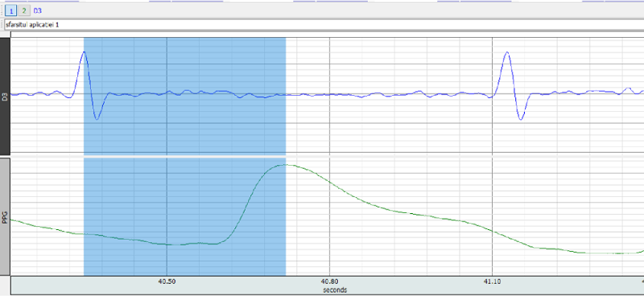Screen dimensions: 644x296
Task: Click the first R-wave peak on D3 trace
Action: (84, 52)
